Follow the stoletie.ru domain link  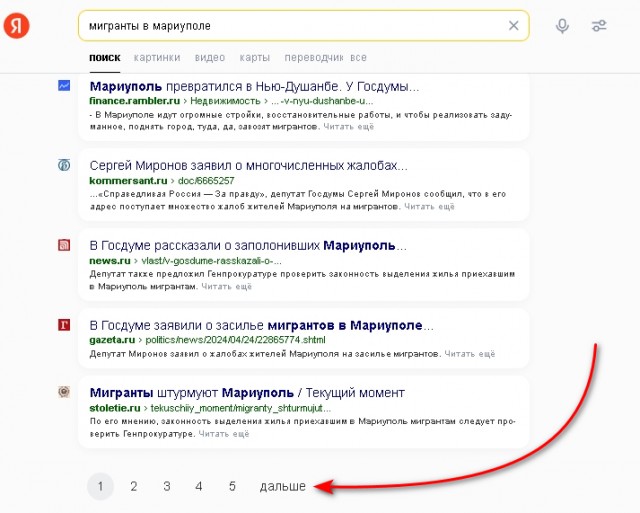point(115,408)
